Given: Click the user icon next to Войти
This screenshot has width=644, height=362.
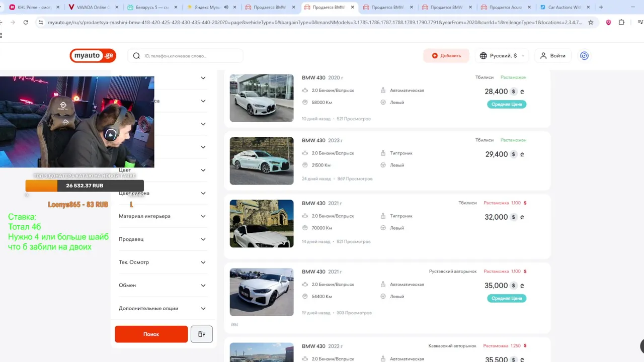Looking at the screenshot, I should tap(543, 56).
